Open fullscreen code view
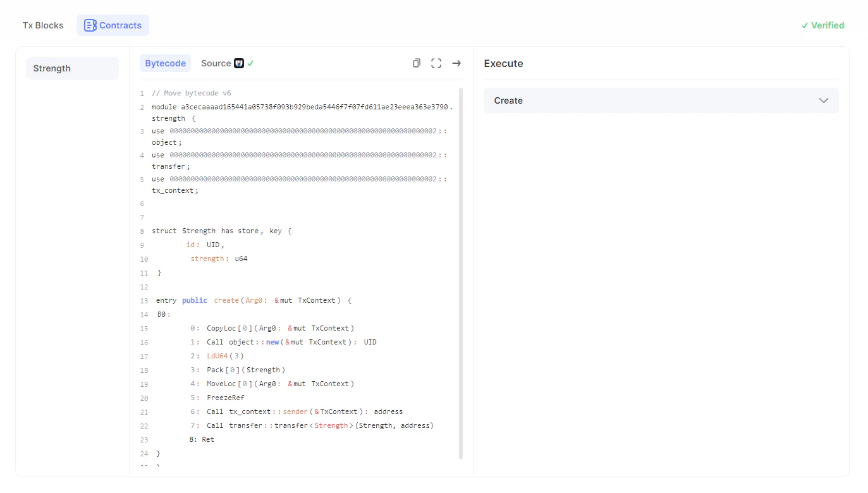Image resolution: width=868 pixels, height=493 pixels. (x=436, y=63)
